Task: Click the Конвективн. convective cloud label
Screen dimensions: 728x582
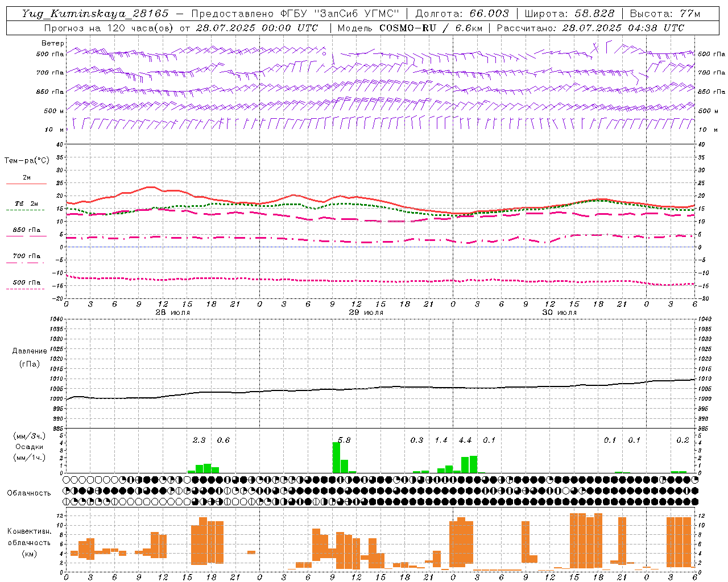Action: point(30,531)
